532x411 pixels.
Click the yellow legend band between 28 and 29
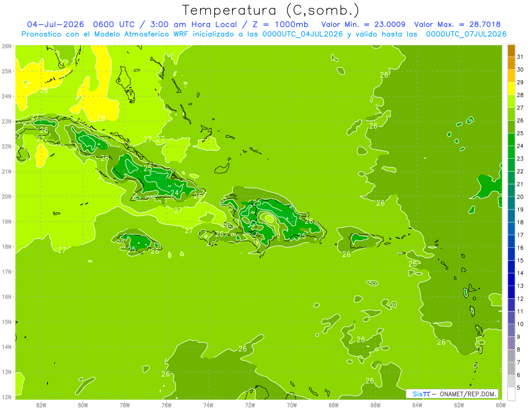point(511,88)
